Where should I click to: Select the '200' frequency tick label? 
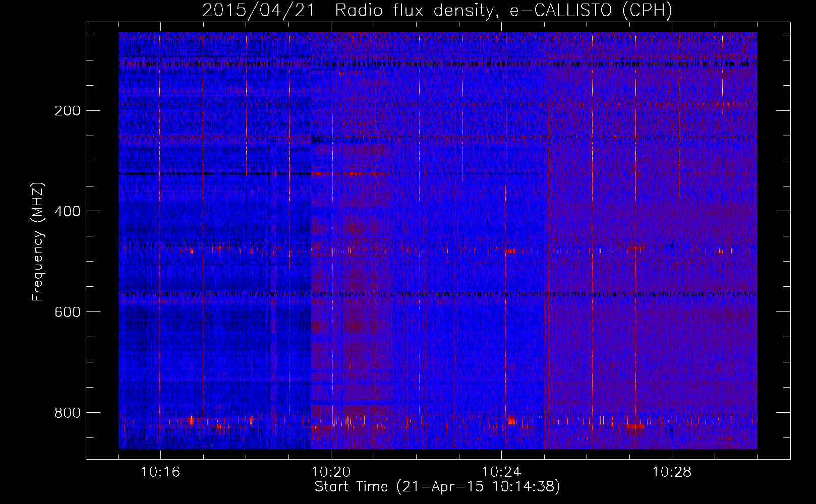pos(68,110)
